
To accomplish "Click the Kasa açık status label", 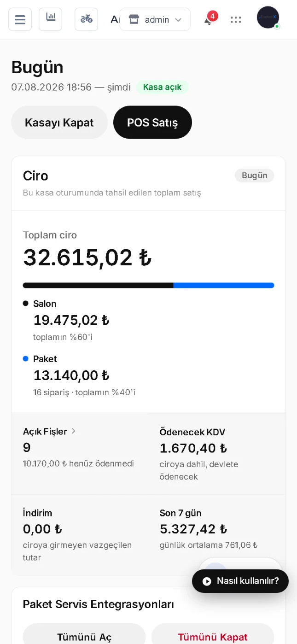I will pyautogui.click(x=162, y=87).
